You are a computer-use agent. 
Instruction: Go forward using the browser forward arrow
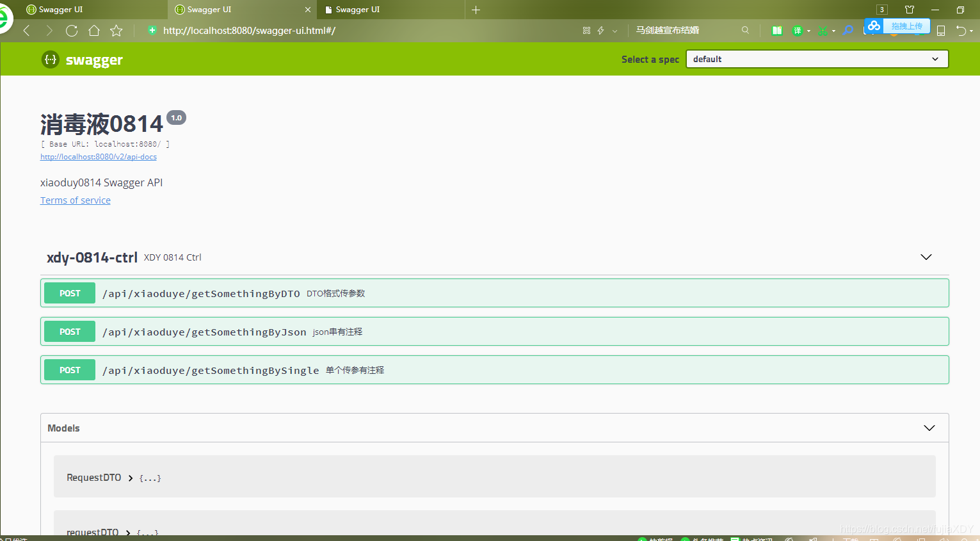pos(49,30)
